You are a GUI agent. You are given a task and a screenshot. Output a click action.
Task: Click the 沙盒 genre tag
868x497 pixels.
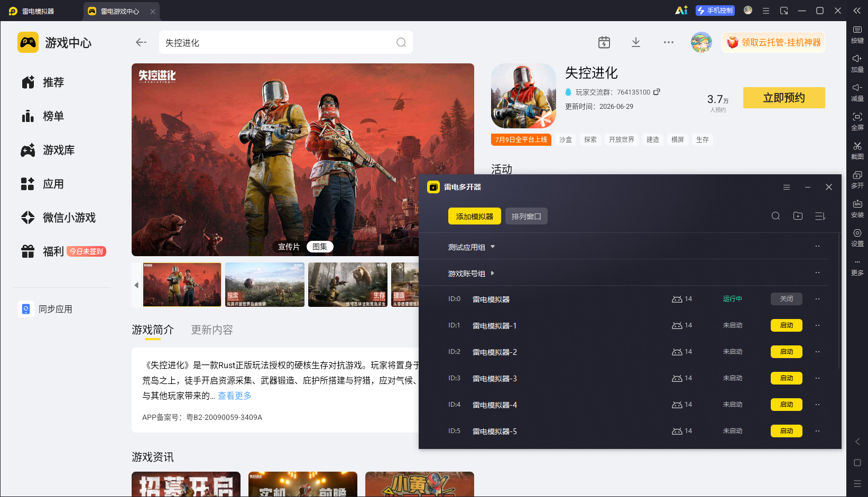pos(566,139)
